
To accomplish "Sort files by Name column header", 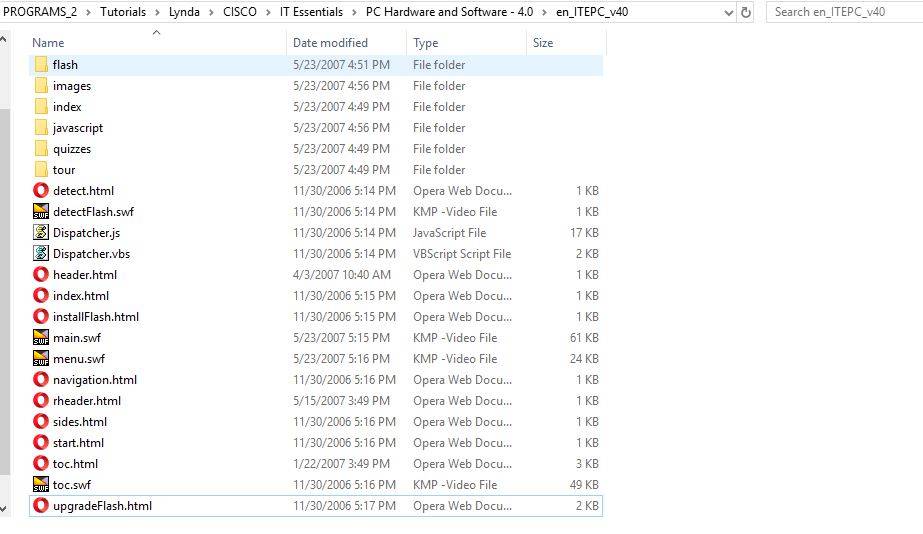I will 157,42.
